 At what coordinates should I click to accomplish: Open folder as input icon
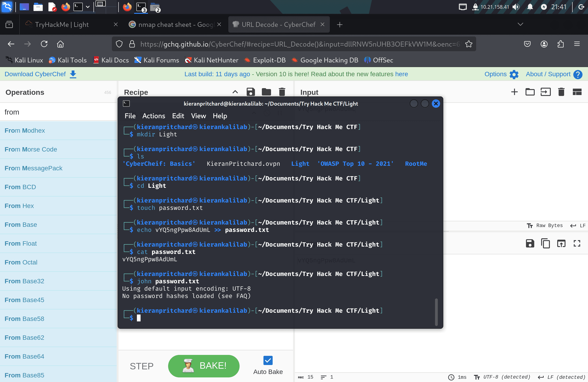point(530,92)
